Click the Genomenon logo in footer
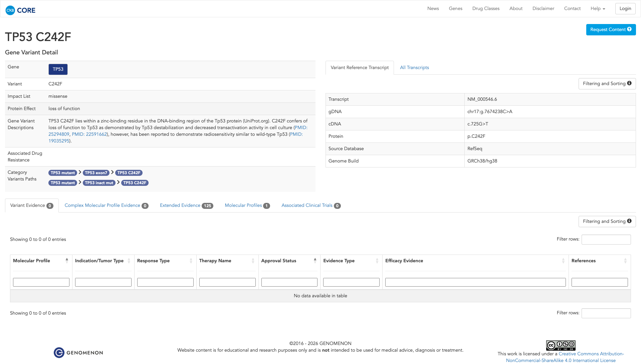 tap(78, 353)
